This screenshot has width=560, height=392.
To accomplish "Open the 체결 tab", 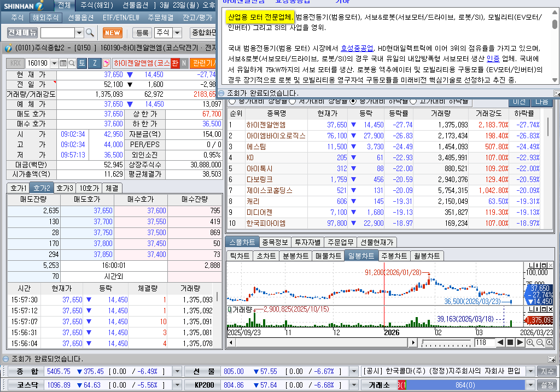I will pos(112,188).
